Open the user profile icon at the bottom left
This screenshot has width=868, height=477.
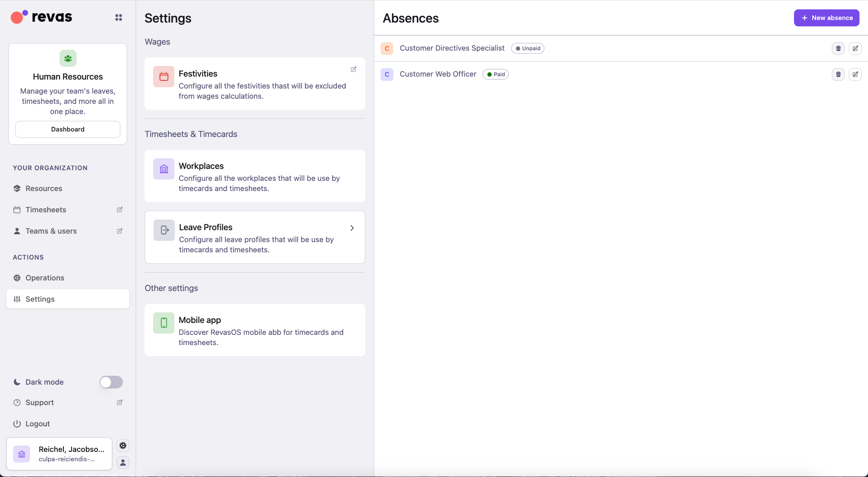coord(123,463)
